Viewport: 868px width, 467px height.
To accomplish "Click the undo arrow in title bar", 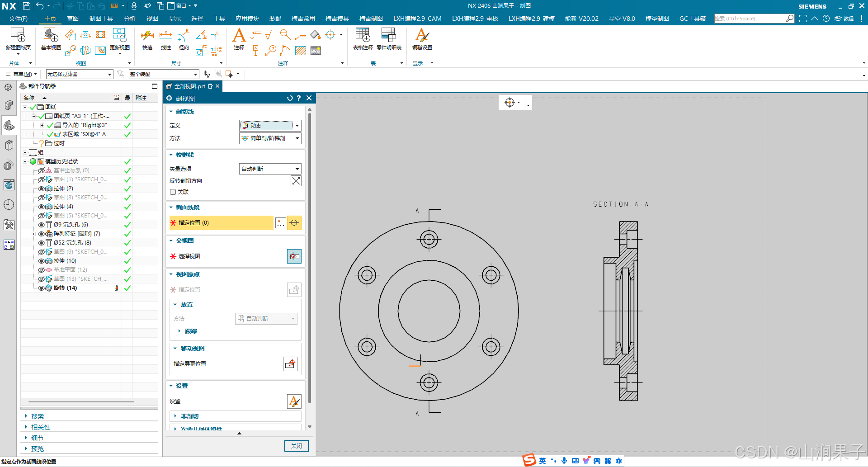I will [40, 6].
